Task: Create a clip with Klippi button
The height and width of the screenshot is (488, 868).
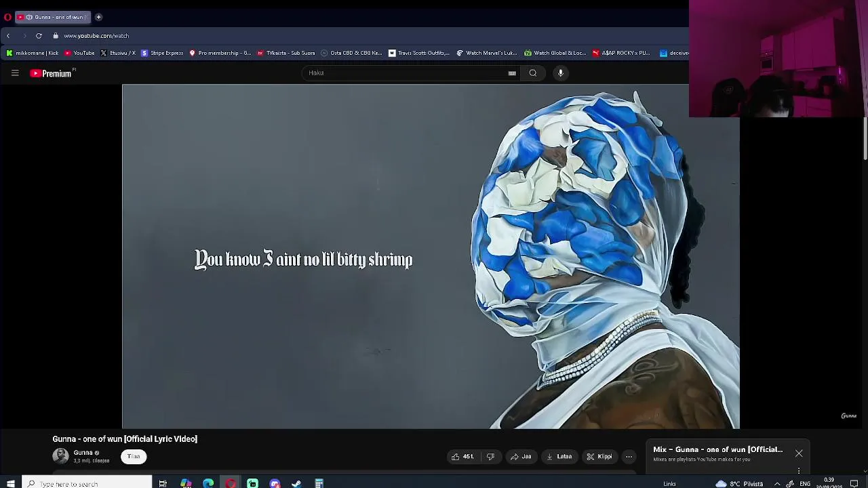Action: click(599, 457)
